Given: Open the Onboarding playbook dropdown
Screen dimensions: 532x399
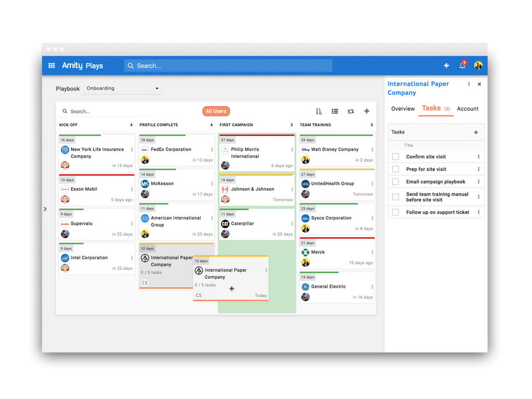Looking at the screenshot, I should tap(122, 89).
